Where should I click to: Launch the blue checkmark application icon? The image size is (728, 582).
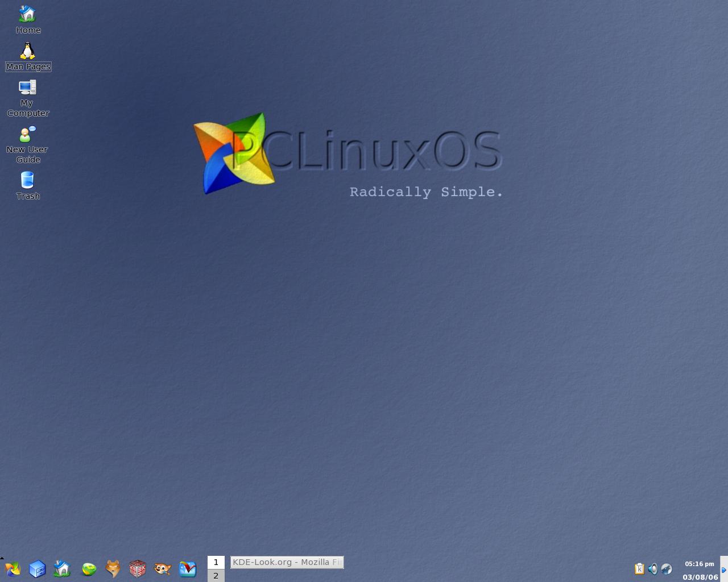pos(188,569)
